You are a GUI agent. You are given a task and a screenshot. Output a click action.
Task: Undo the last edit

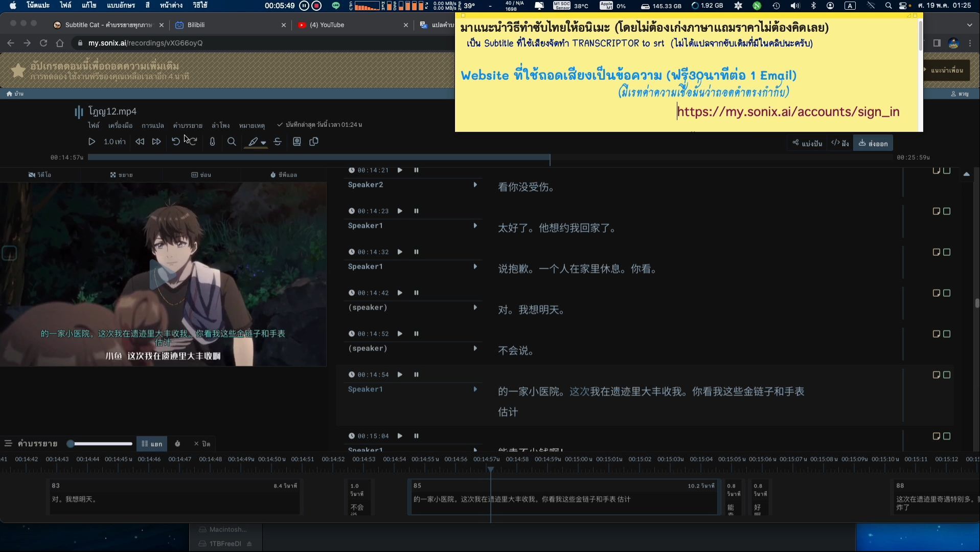point(175,142)
